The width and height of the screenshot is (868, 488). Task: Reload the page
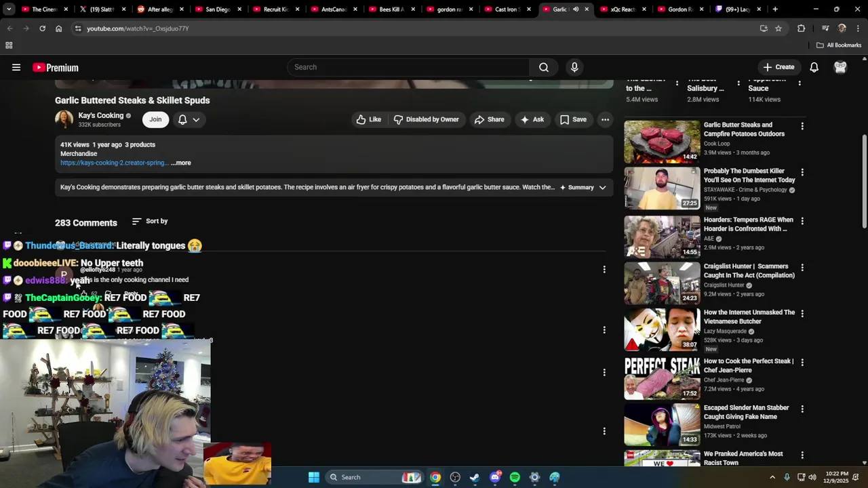(x=42, y=28)
